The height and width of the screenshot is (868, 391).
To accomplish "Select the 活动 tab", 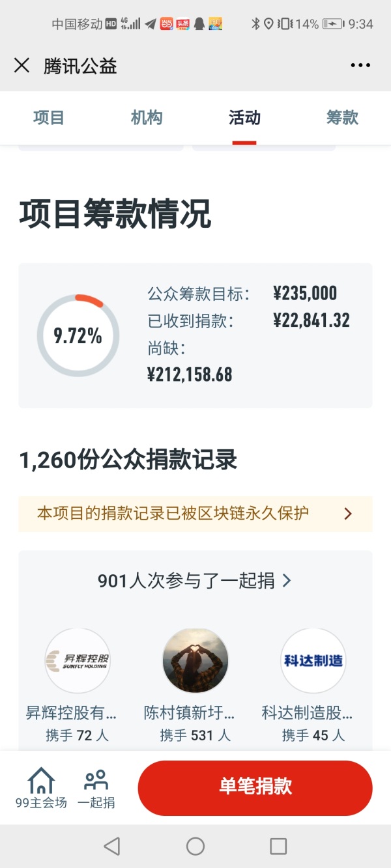I will (244, 118).
